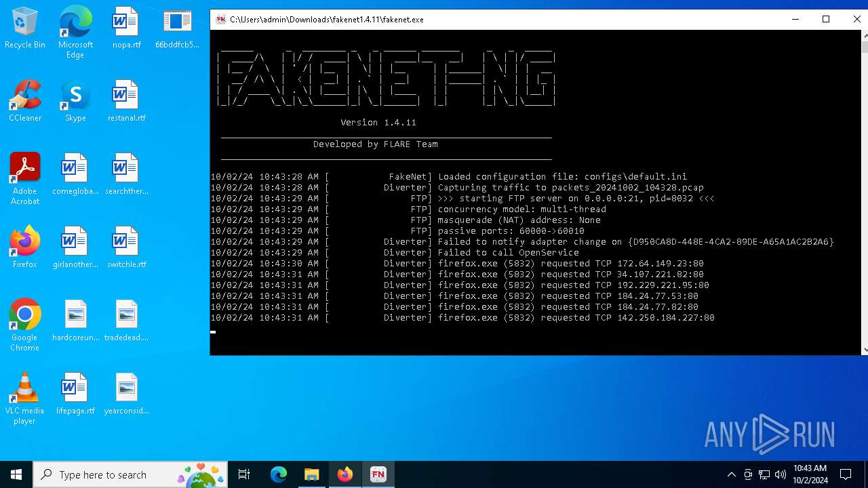The width and height of the screenshot is (868, 488).
Task: Select restanal.rtf document icon
Action: tap(126, 102)
